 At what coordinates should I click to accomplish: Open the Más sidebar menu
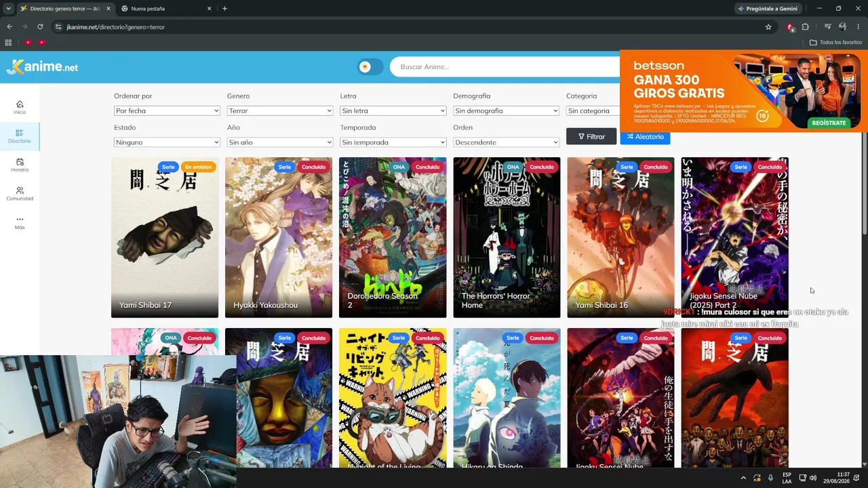20,223
